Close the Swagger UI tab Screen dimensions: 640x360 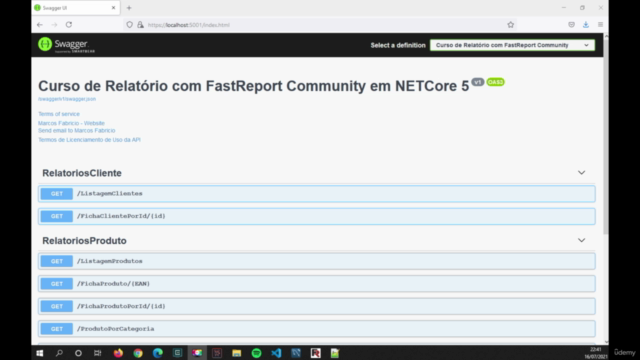(113, 8)
